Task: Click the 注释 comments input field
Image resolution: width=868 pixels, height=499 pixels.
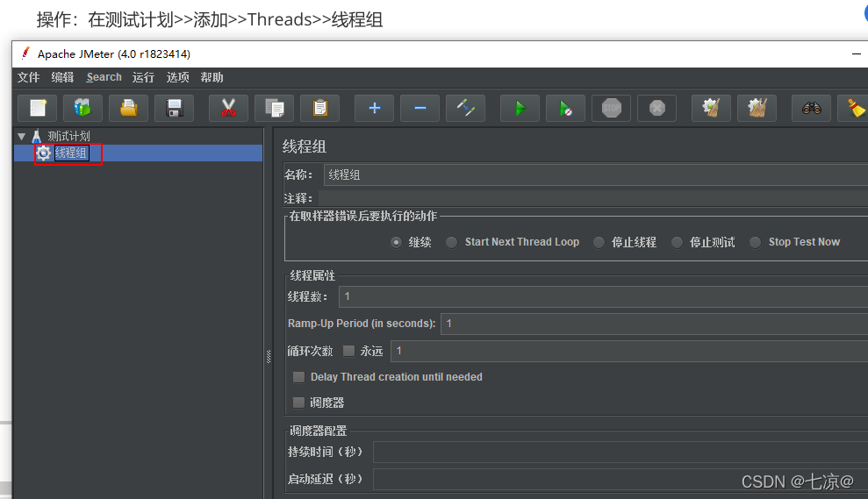Action: point(593,198)
